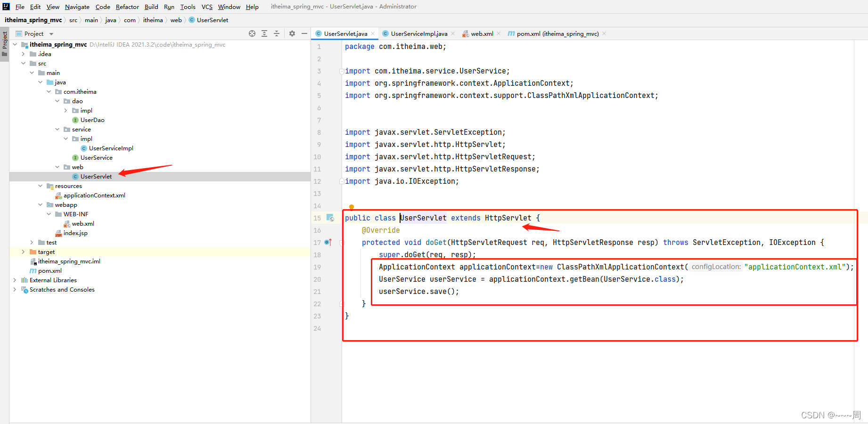Collapse the dao package
Screen dimensions: 868x424
(57, 101)
